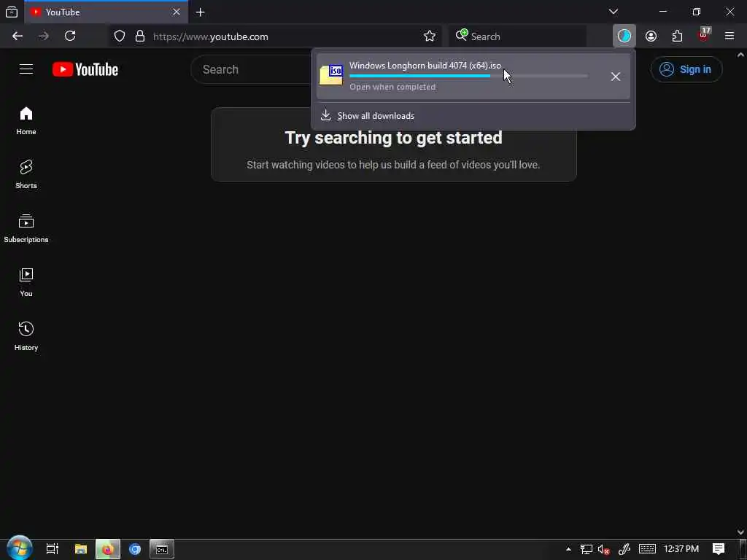
Task: Click the download progress bar
Action: pos(468,76)
